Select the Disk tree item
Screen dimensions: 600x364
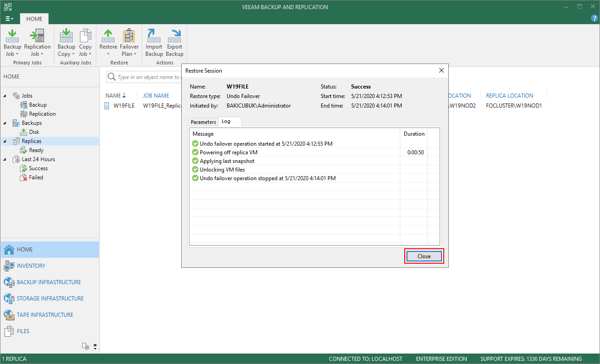point(30,132)
